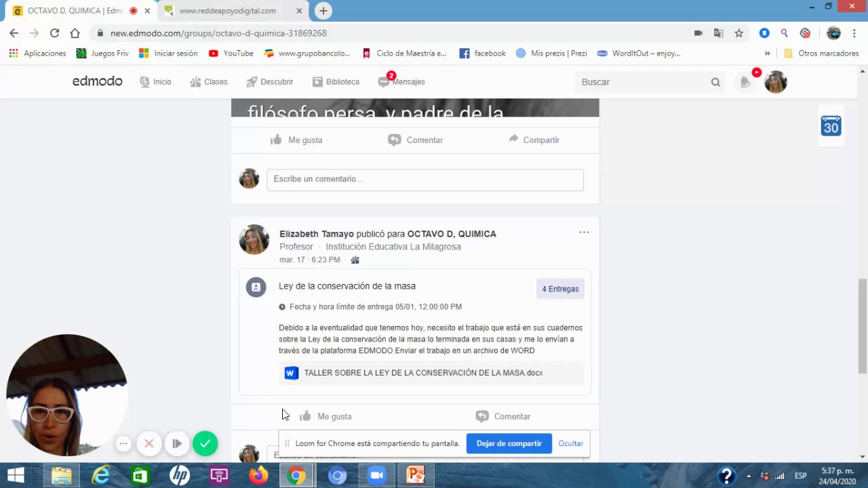
Task: Open the YouTube bookmark
Action: [x=231, y=53]
